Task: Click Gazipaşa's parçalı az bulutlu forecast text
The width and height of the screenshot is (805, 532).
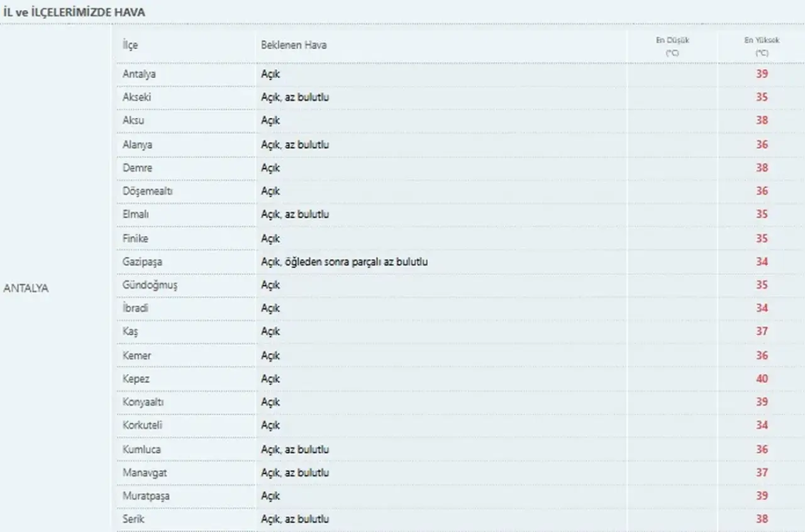Action: 384,262
